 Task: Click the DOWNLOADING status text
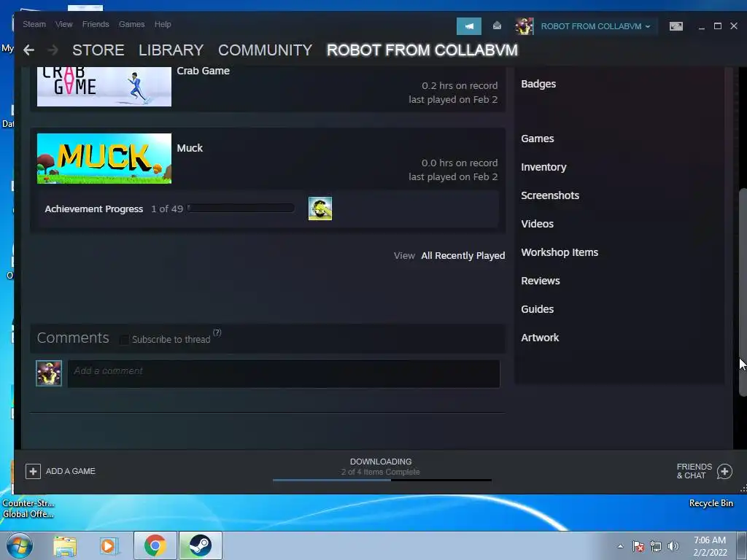(x=381, y=462)
